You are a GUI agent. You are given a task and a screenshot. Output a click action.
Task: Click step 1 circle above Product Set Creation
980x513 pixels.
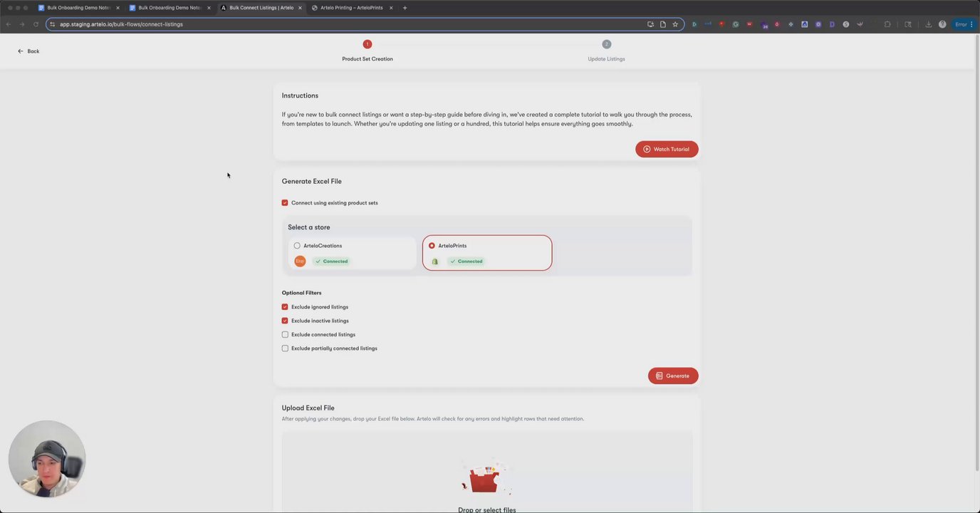point(367,44)
